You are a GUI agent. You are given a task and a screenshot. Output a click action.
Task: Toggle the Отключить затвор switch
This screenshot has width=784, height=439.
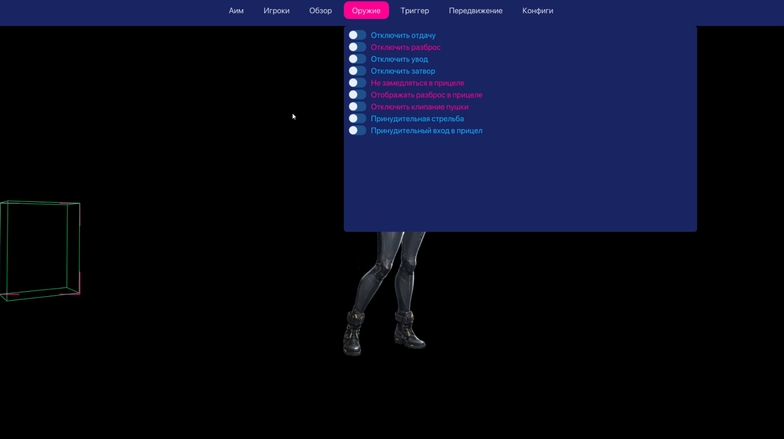357,71
